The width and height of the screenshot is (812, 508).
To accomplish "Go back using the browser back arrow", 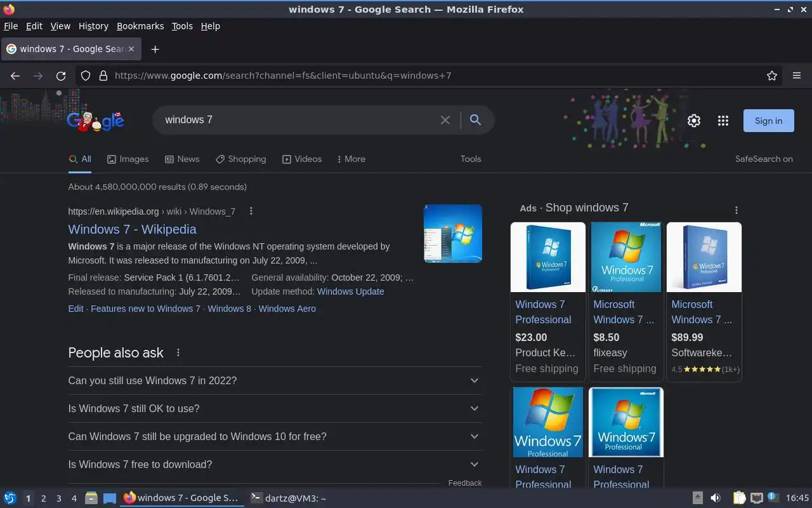I will click(x=15, y=76).
